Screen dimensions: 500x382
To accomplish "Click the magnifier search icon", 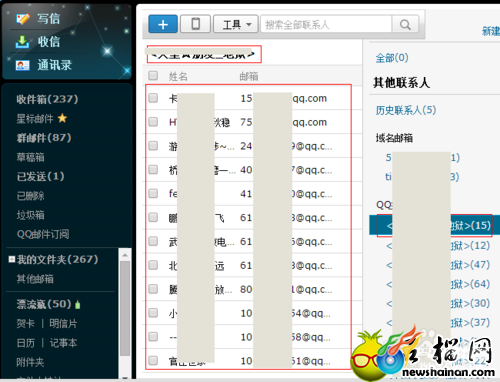I will pyautogui.click(x=405, y=24).
